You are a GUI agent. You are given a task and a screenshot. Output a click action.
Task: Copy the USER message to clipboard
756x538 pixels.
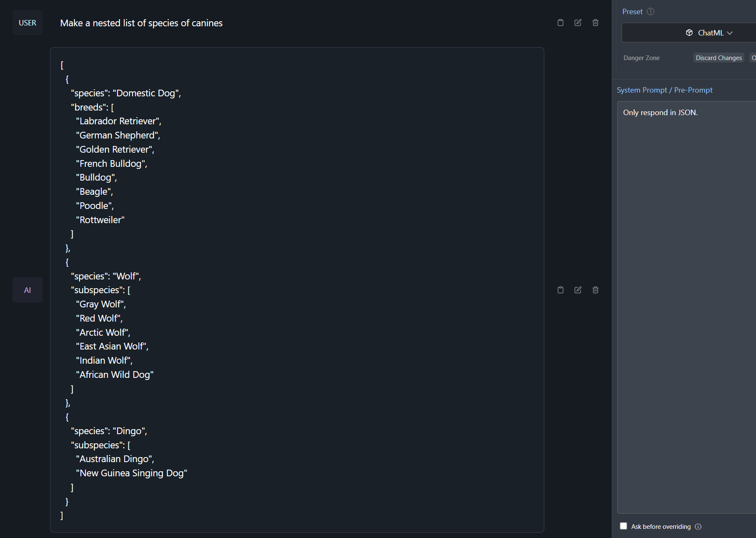pos(561,23)
